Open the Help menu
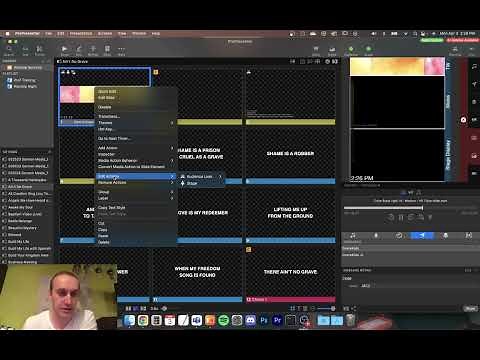The image size is (480, 360). [156, 34]
